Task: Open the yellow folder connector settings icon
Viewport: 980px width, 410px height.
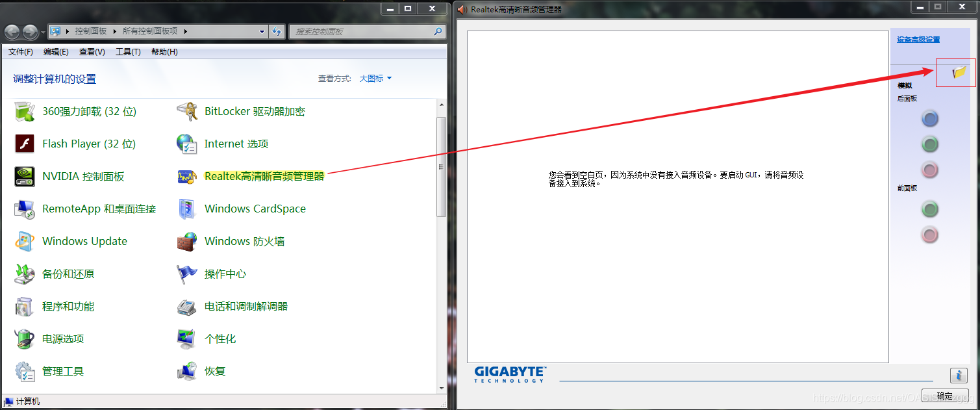Action: pos(959,72)
